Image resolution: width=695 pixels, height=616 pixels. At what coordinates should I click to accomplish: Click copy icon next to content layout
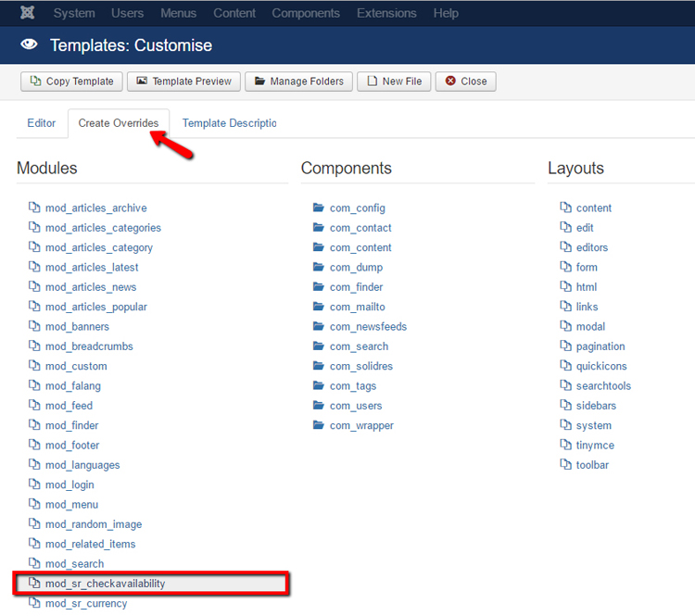pyautogui.click(x=565, y=207)
